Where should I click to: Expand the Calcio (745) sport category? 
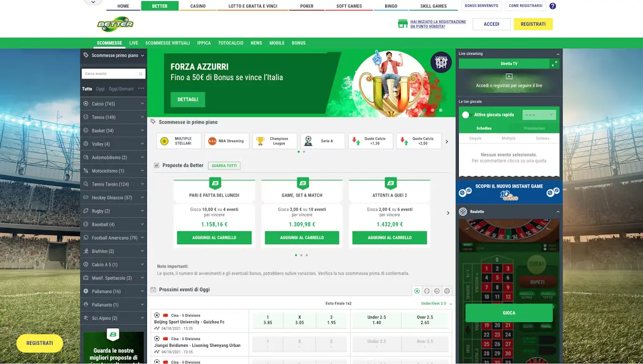click(114, 104)
